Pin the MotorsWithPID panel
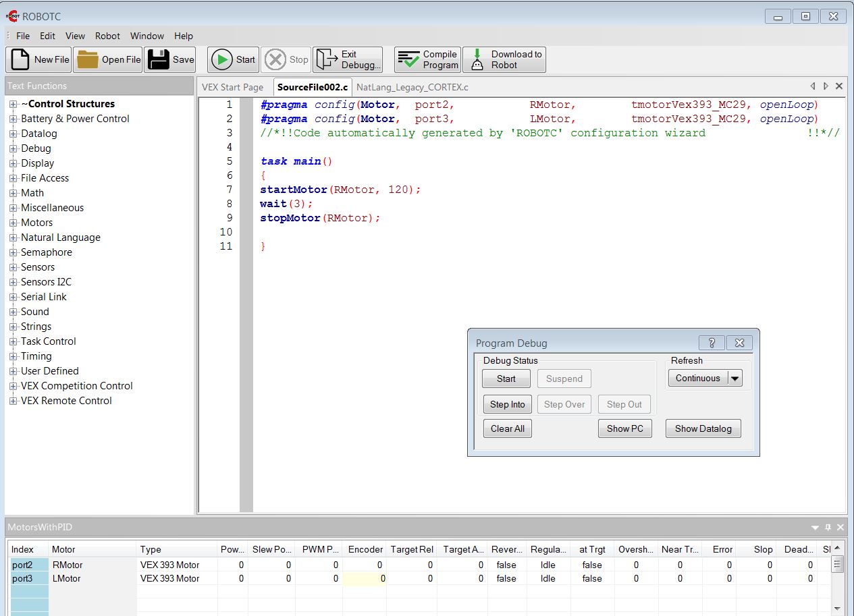The image size is (854, 616). (x=828, y=528)
